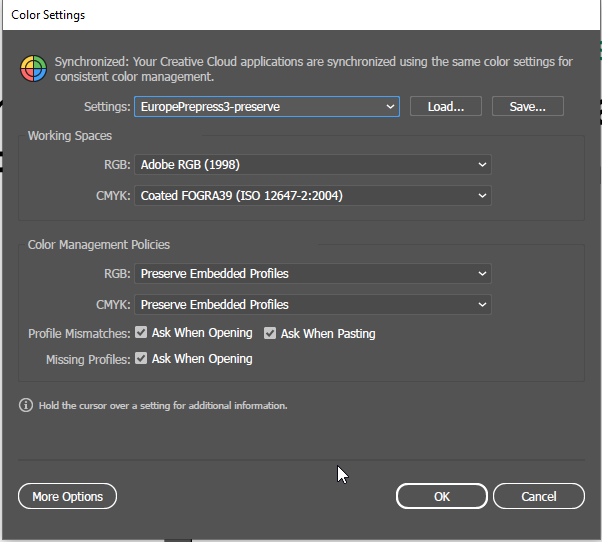Click the 'Hold the cursor over a setting' hint

coord(163,406)
